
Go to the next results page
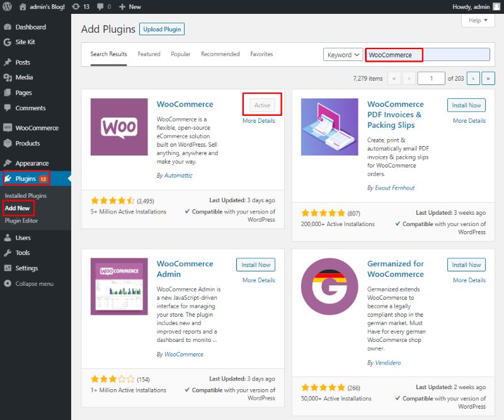point(473,79)
